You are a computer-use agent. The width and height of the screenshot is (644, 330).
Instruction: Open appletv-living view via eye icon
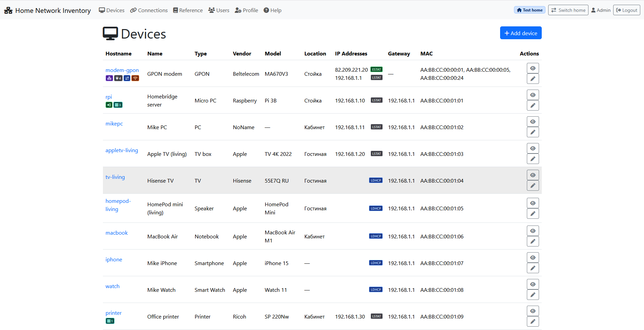533,148
